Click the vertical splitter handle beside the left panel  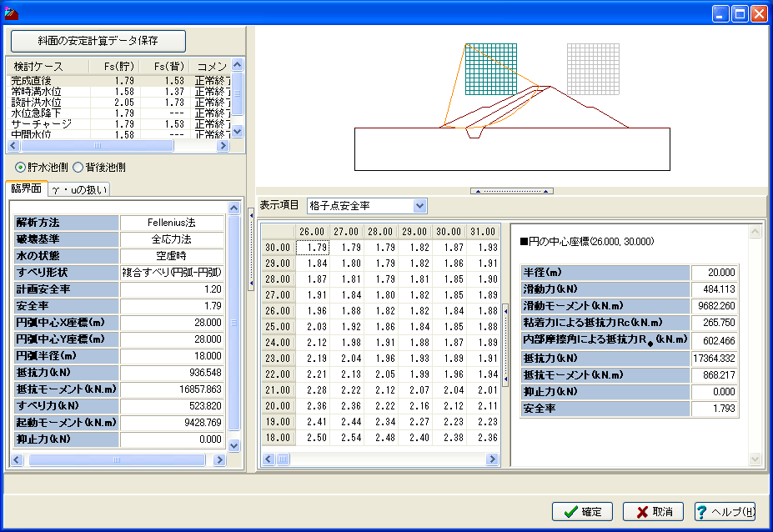click(x=251, y=249)
